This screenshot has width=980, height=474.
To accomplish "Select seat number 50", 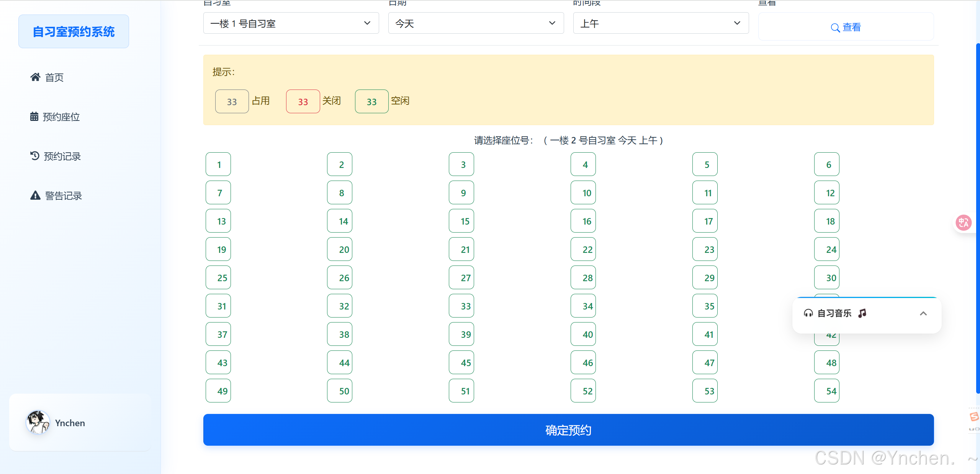I will point(340,391).
